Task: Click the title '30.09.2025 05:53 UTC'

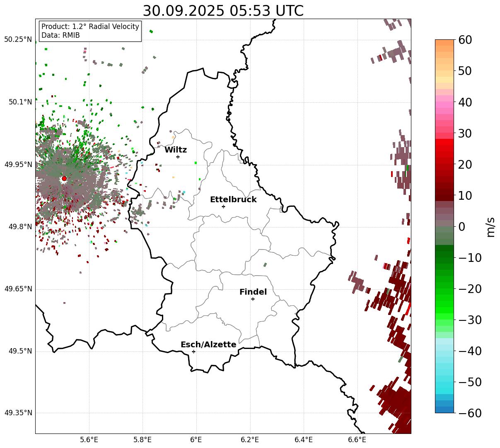Action: pos(223,11)
